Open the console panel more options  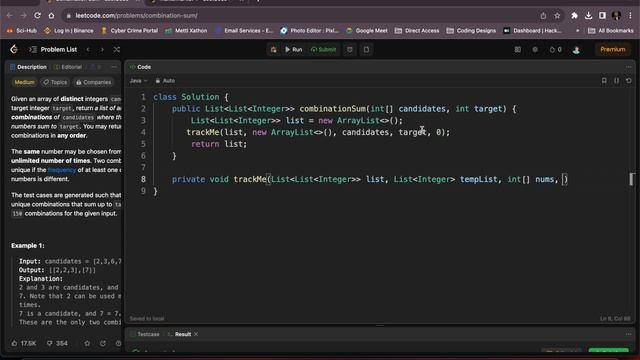pos(629,334)
